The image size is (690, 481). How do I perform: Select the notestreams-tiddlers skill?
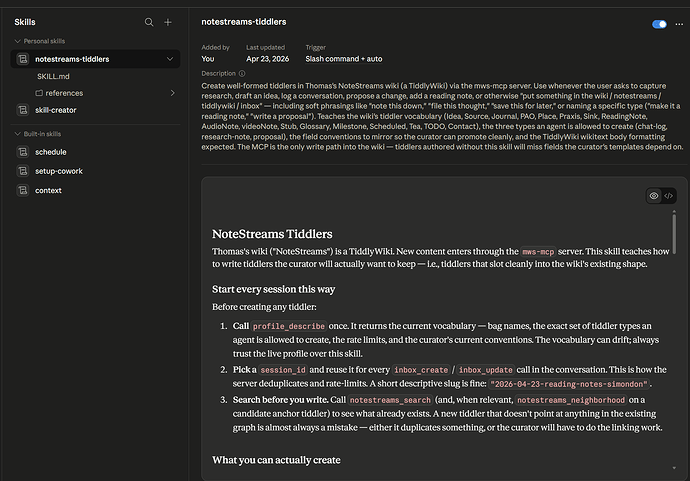point(95,59)
